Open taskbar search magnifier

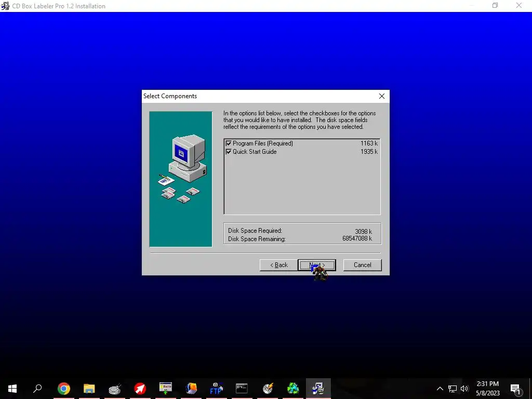(37, 389)
